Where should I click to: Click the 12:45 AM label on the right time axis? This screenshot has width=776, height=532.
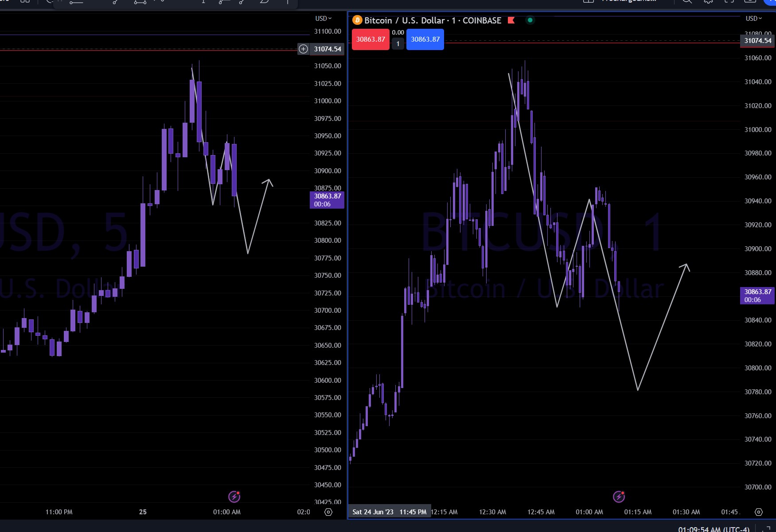pos(541,512)
